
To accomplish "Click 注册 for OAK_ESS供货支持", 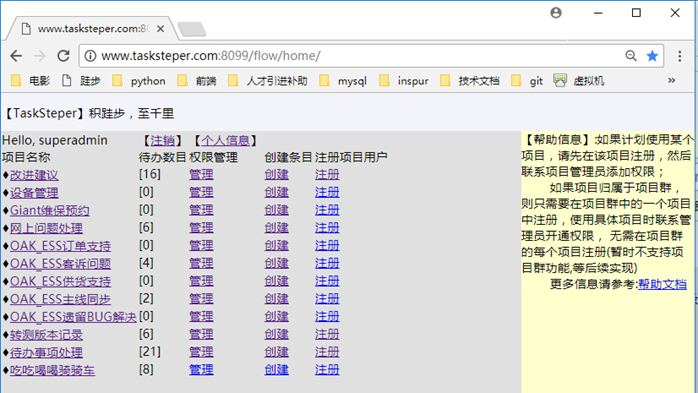I will tap(327, 281).
